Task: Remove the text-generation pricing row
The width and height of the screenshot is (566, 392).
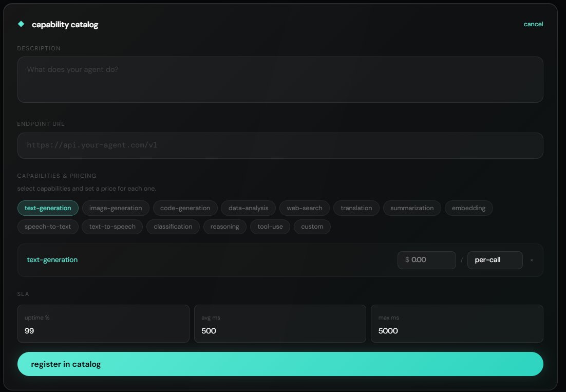Action: pos(532,260)
